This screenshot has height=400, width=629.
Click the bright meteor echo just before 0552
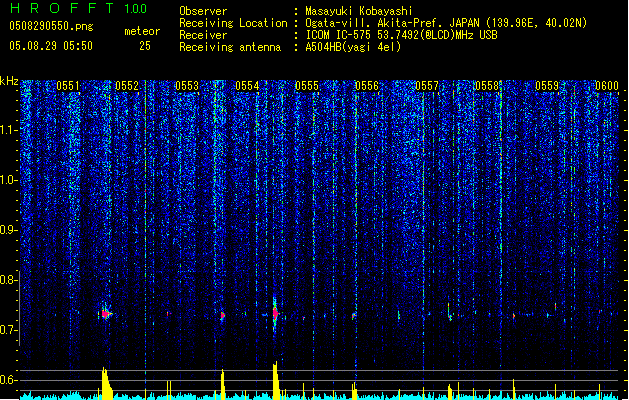tap(106, 313)
